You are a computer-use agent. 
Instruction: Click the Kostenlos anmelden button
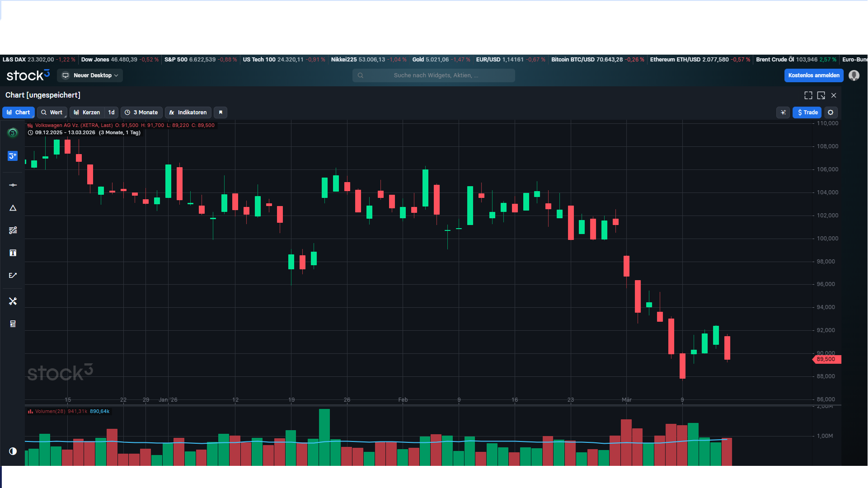[813, 75]
